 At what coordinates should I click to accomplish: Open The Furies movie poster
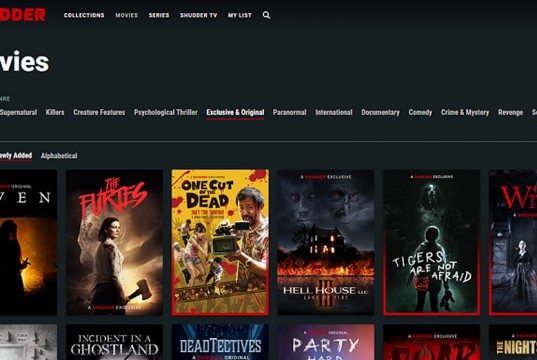click(x=114, y=242)
